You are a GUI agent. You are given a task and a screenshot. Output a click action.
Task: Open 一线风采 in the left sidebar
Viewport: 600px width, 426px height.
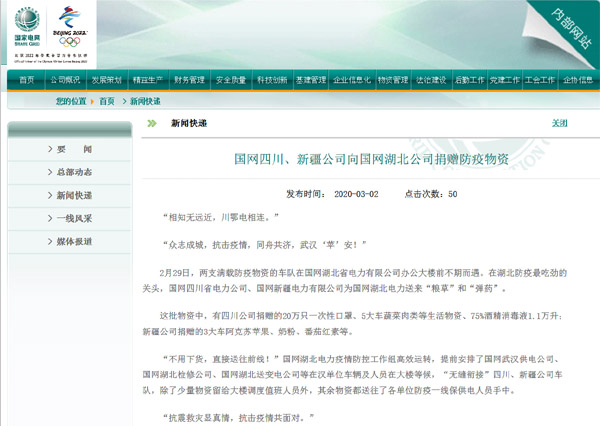pyautogui.click(x=74, y=219)
